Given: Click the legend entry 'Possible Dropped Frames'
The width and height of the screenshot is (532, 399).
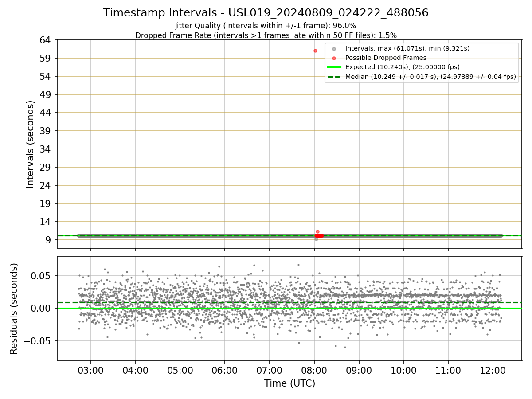Looking at the screenshot, I should (x=386, y=58).
